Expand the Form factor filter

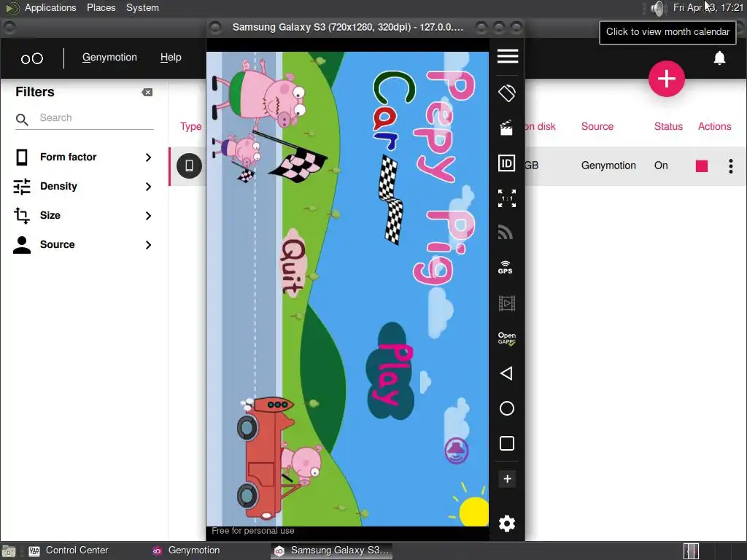83,157
